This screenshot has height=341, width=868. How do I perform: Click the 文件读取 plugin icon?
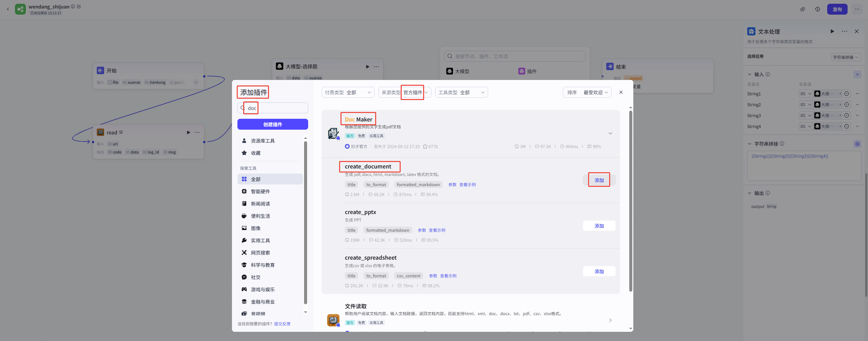333,320
